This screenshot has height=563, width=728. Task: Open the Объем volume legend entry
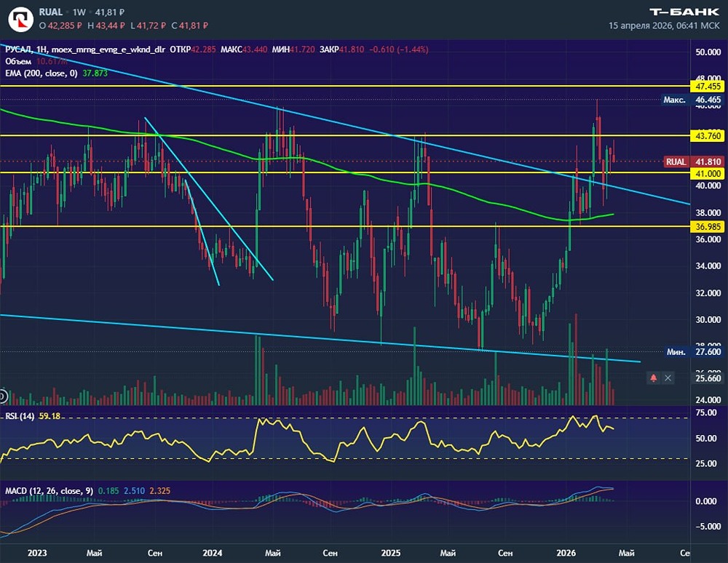[x=18, y=61]
